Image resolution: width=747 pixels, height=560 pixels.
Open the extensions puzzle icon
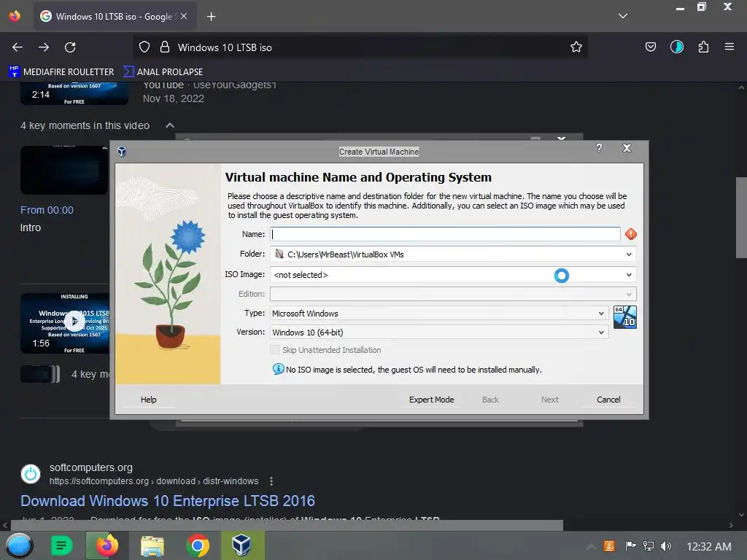pyautogui.click(x=703, y=47)
